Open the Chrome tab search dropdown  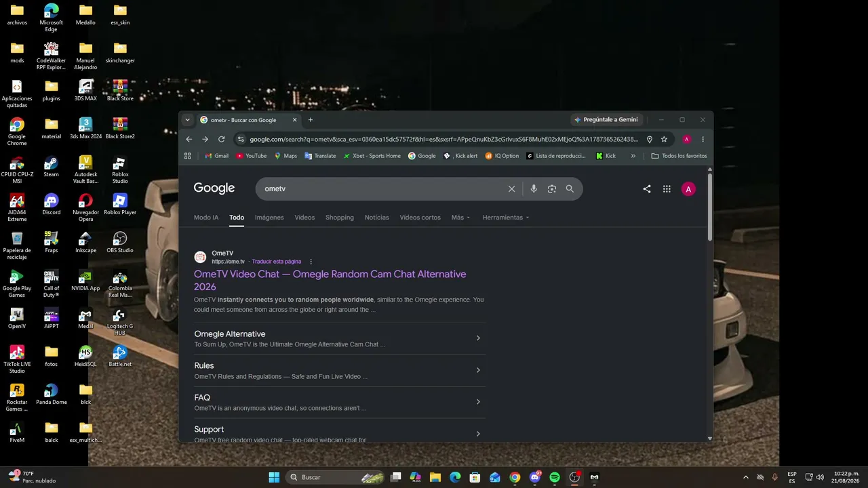(188, 120)
